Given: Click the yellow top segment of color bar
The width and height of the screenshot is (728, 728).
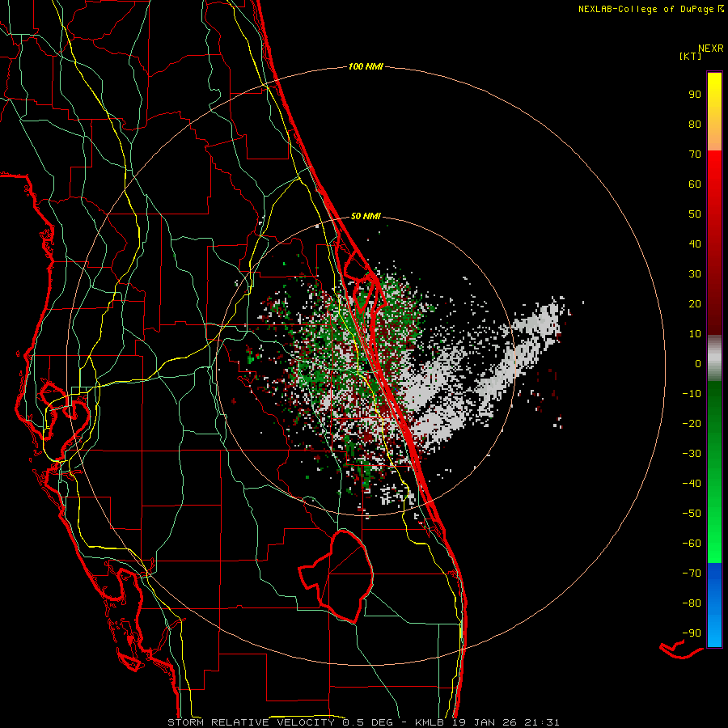Looking at the screenshot, I should pos(714,112).
